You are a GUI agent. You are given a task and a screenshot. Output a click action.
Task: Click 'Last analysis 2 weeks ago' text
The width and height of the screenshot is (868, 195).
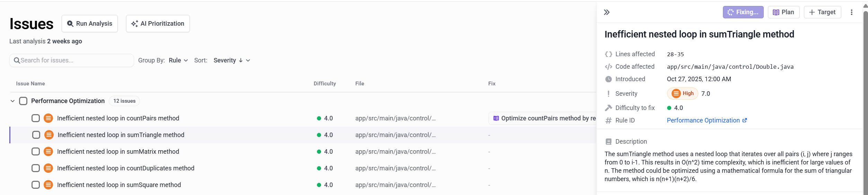coord(46,41)
